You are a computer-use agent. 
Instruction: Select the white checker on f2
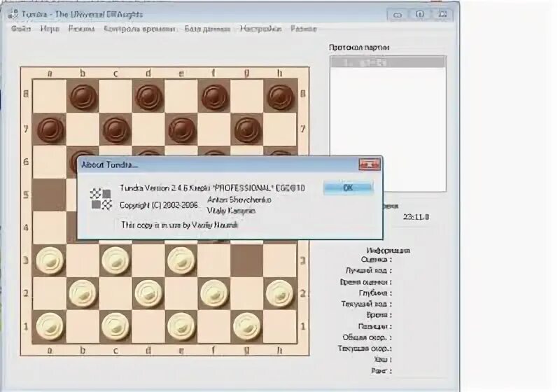point(214,293)
